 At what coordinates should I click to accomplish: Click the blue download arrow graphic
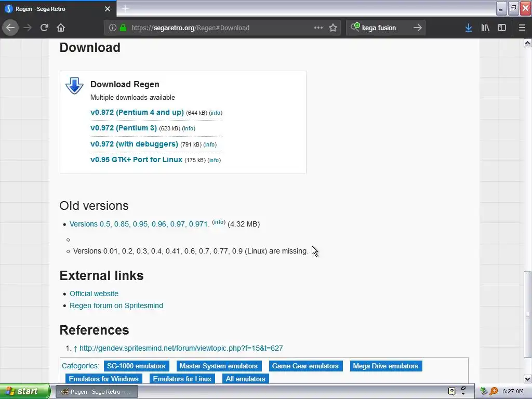coord(74,86)
